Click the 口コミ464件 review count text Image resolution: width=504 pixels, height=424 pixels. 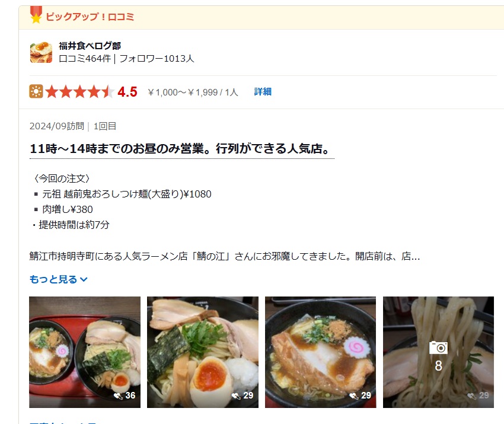85,59
